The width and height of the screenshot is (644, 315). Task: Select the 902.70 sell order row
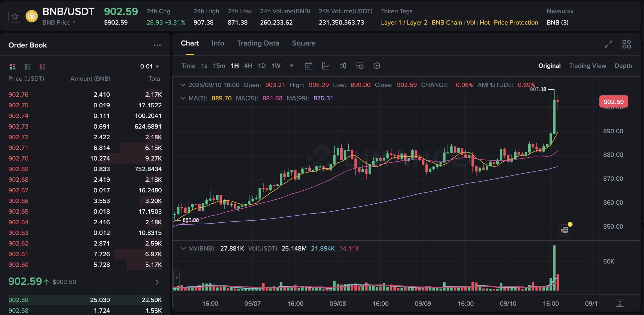tap(85, 158)
